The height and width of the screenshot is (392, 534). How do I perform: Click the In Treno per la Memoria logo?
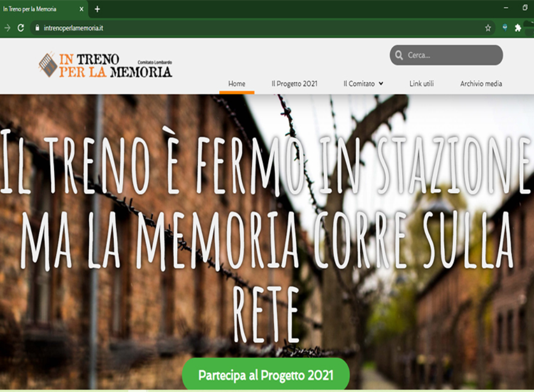pyautogui.click(x=105, y=65)
